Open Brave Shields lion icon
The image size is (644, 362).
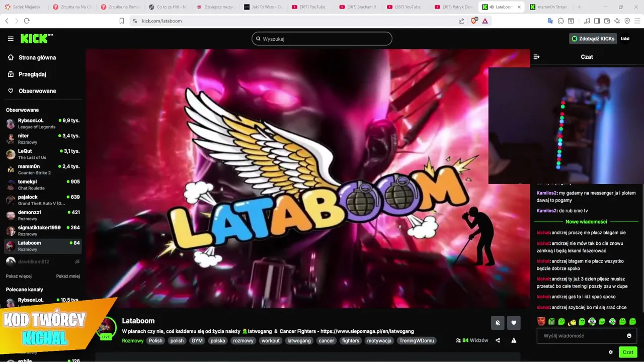pos(474,21)
